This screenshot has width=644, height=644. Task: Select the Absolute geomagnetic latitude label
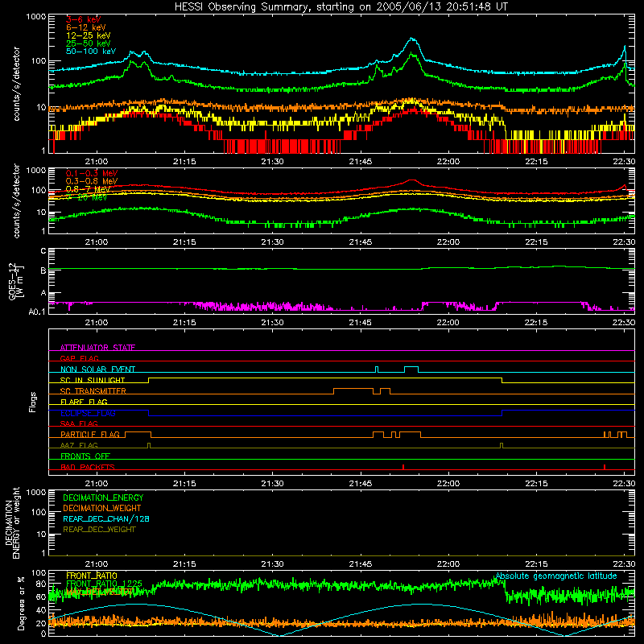556,576
